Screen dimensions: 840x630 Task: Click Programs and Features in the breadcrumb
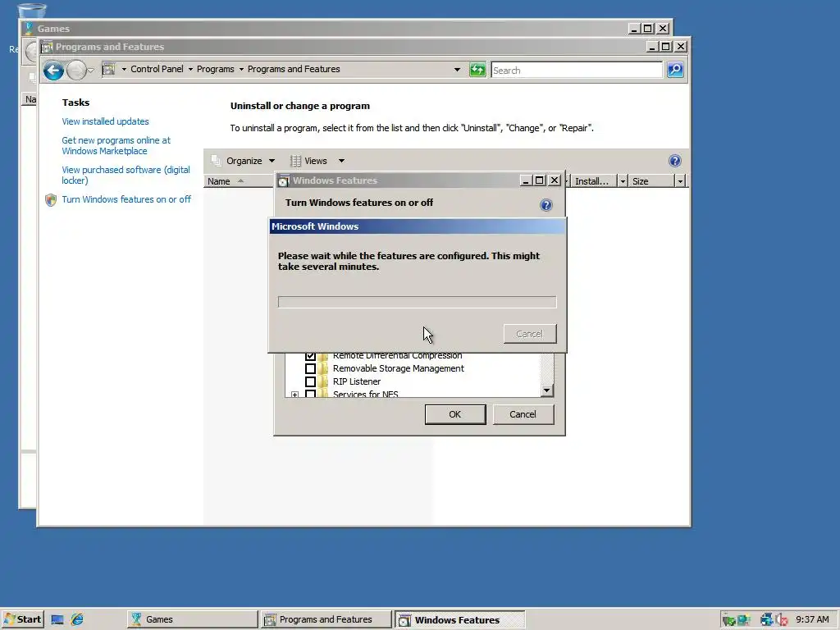tap(294, 69)
